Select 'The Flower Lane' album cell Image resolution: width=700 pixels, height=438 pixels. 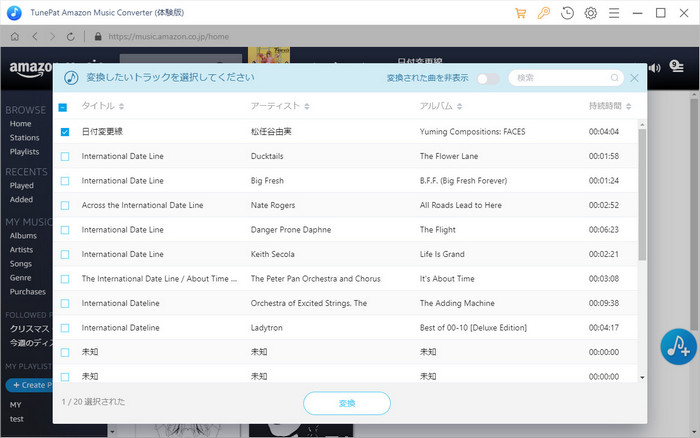449,156
